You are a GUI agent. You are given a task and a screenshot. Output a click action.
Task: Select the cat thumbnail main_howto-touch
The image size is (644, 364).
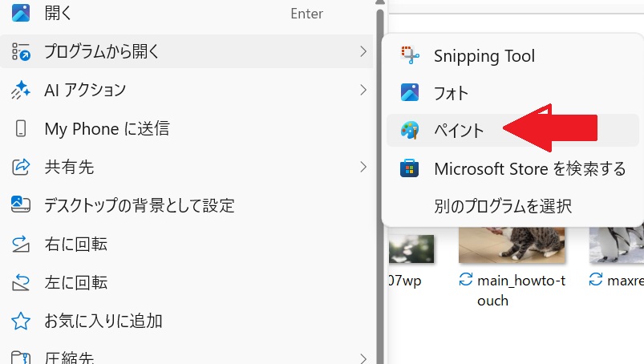512,245
